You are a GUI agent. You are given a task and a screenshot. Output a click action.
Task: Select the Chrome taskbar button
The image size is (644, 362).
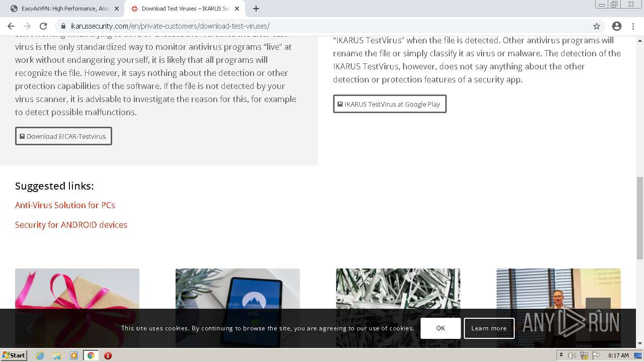[91, 355]
